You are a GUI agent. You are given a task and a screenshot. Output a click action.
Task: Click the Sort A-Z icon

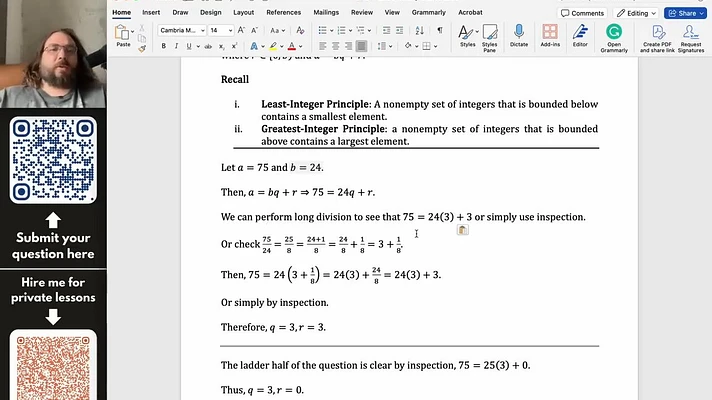coord(420,30)
